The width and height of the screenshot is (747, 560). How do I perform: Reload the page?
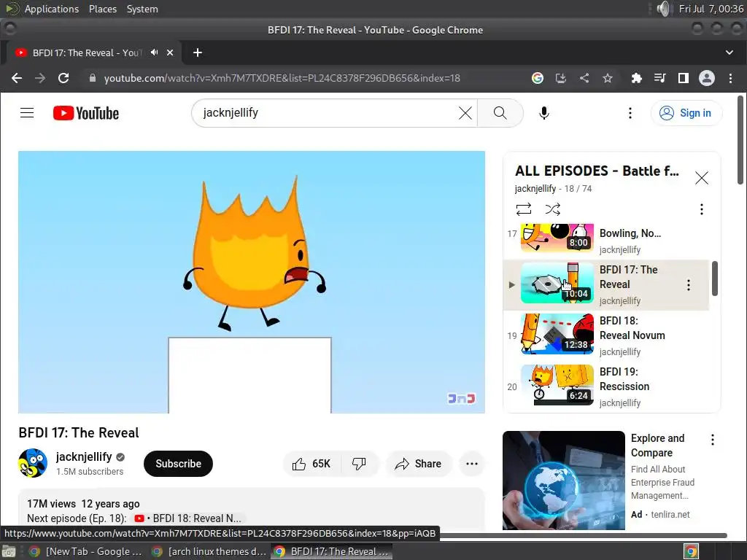click(x=63, y=78)
